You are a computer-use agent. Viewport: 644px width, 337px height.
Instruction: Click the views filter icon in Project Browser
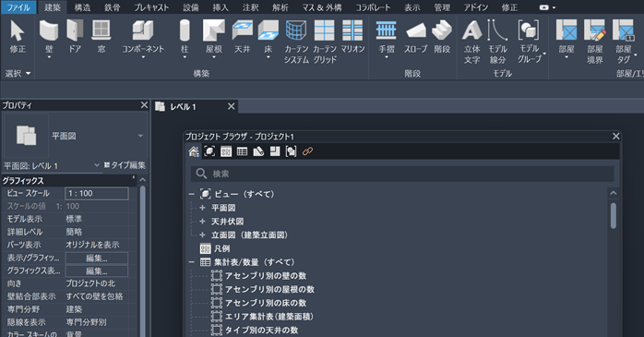[x=209, y=151]
